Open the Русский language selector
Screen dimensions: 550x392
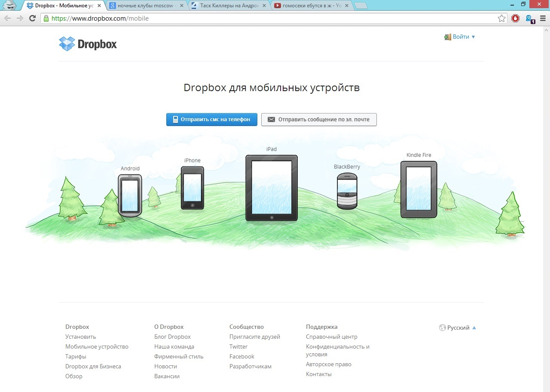coord(458,328)
